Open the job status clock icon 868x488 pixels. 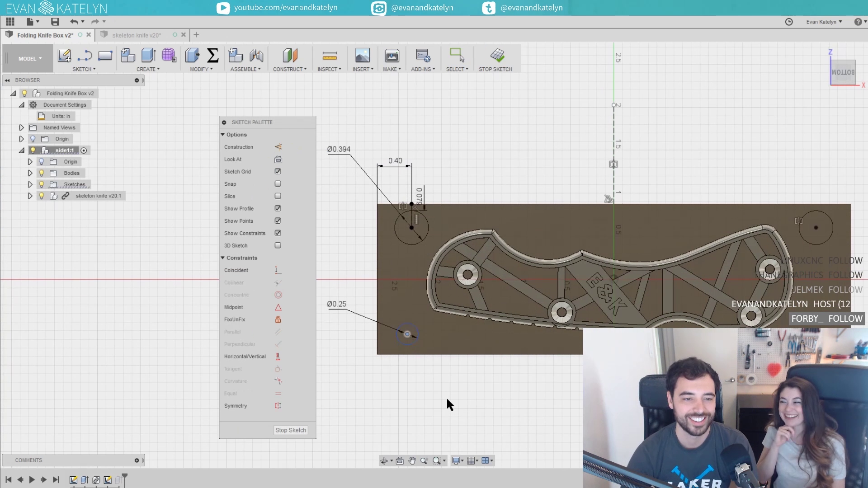(x=789, y=22)
